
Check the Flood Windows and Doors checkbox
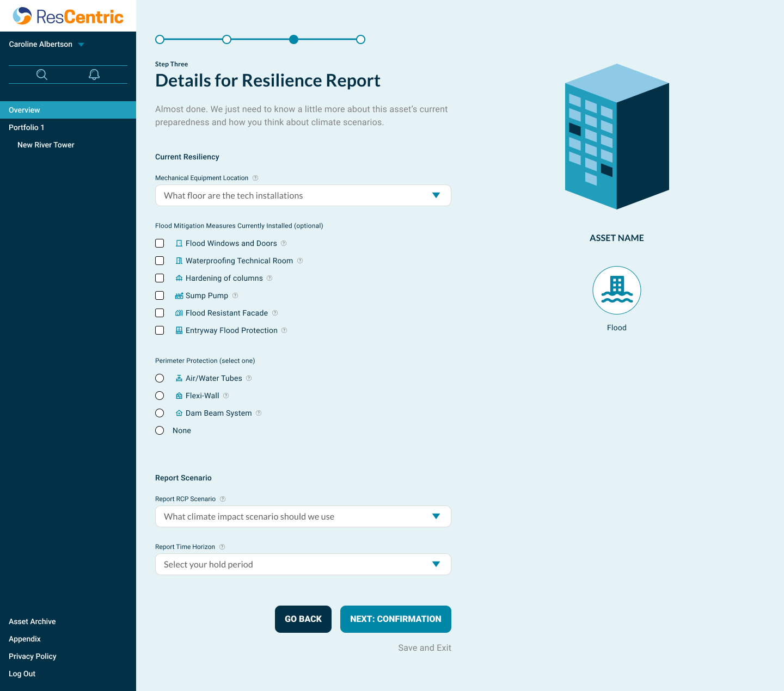click(160, 243)
